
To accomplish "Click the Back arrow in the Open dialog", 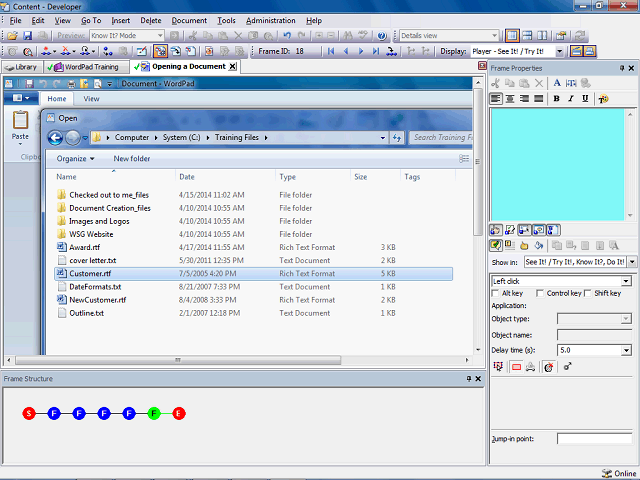I will click(55, 138).
